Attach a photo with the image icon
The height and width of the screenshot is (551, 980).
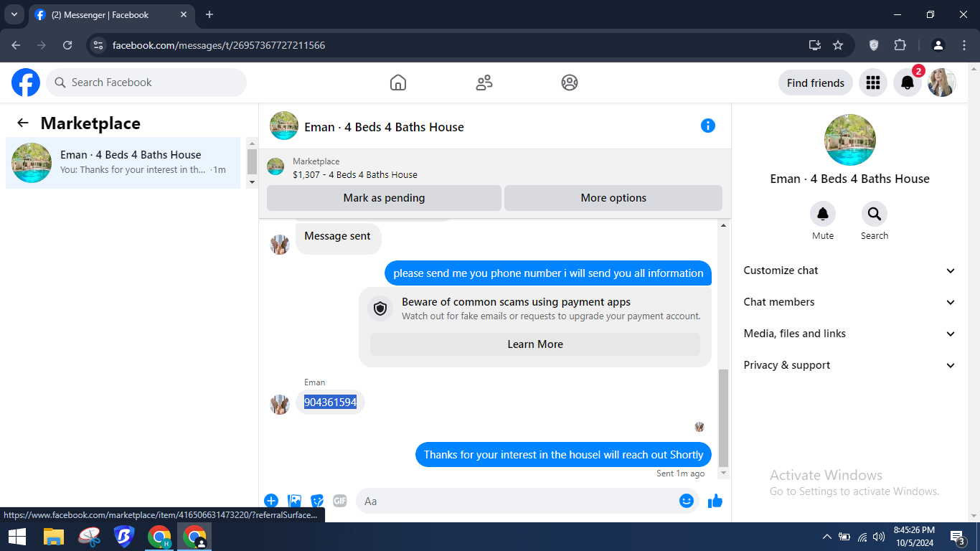[x=294, y=501]
